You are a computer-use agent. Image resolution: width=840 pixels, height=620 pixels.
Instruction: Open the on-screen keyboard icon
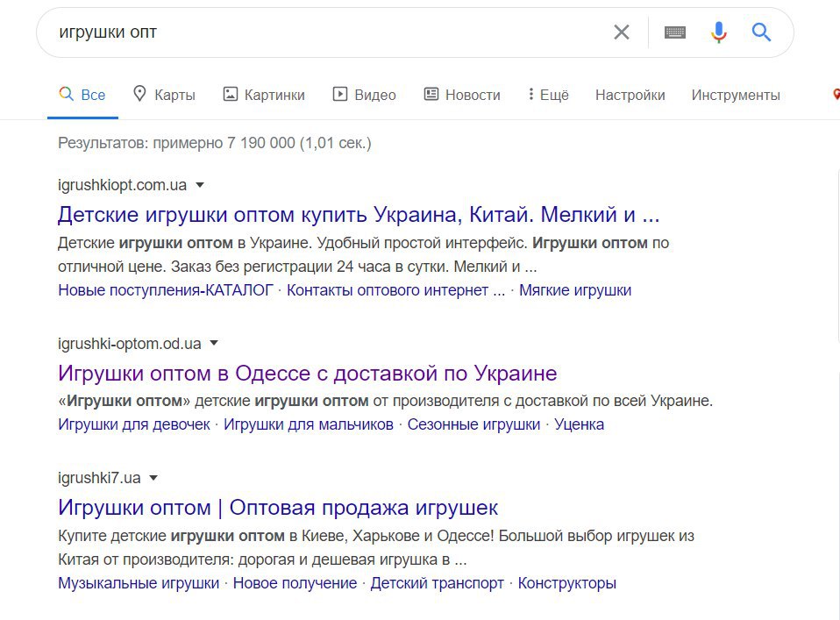pyautogui.click(x=675, y=32)
